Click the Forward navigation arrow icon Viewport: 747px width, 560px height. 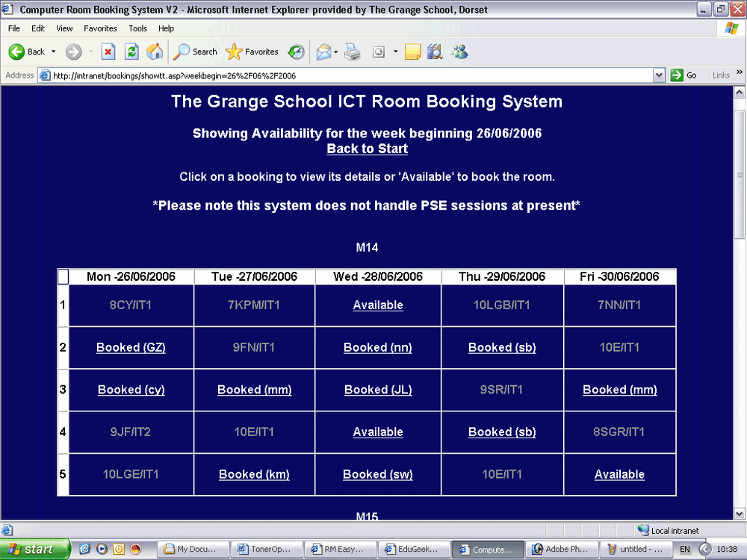pyautogui.click(x=73, y=52)
